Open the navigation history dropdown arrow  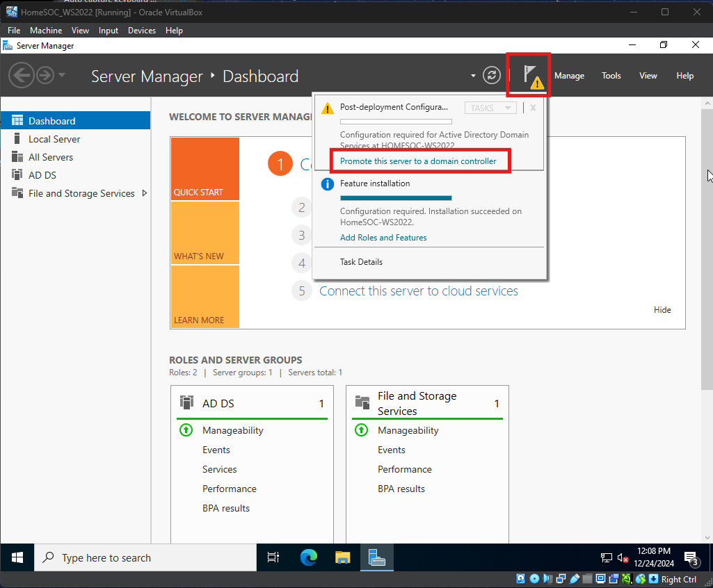62,75
